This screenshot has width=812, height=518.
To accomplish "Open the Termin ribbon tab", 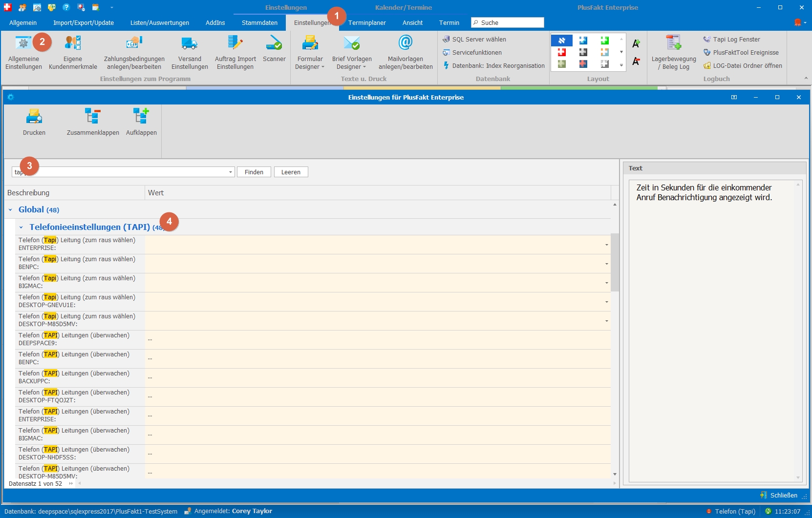I will click(x=449, y=23).
